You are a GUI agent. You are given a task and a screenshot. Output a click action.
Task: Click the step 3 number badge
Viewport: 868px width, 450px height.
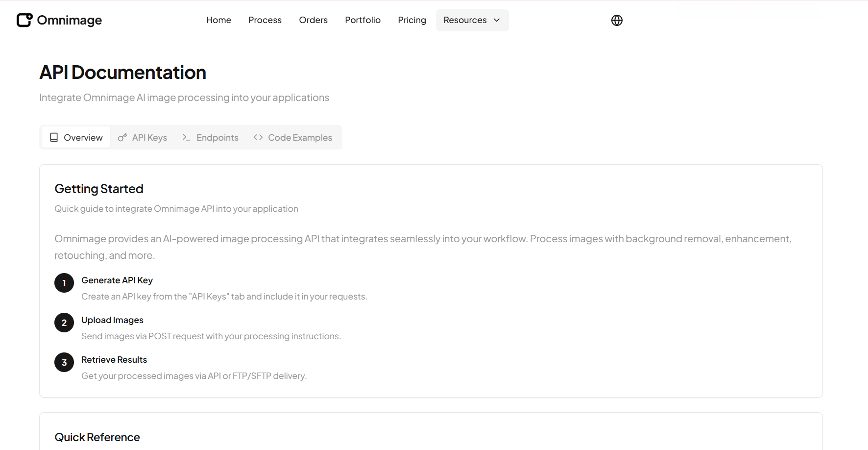(x=64, y=362)
